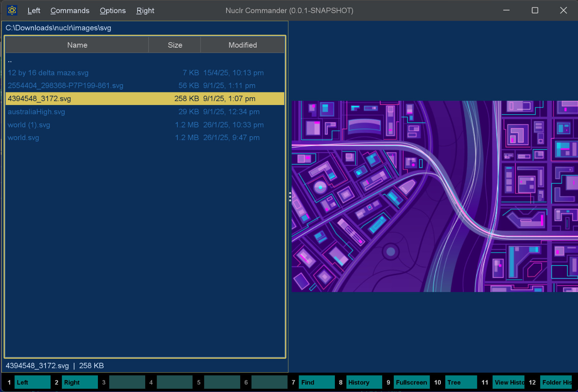Viewport: 578px width, 392px height.
Task: Click the empty function key 3 button
Action: 127,382
